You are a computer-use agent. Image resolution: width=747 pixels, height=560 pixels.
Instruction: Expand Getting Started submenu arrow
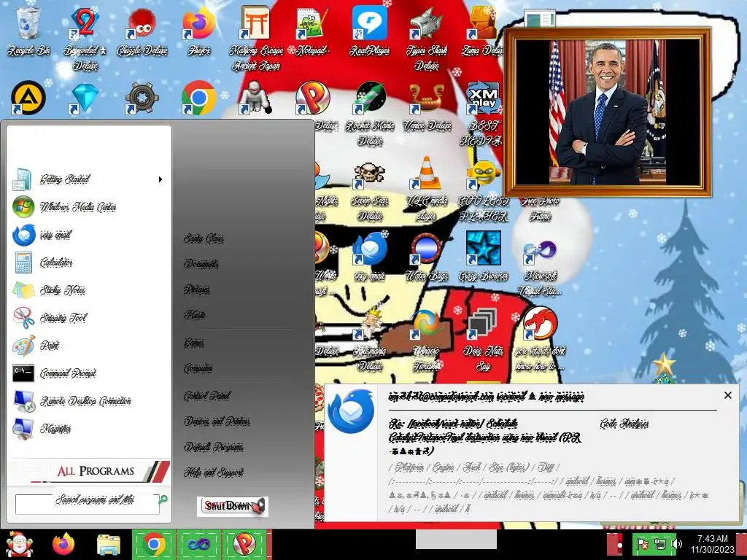[160, 179]
